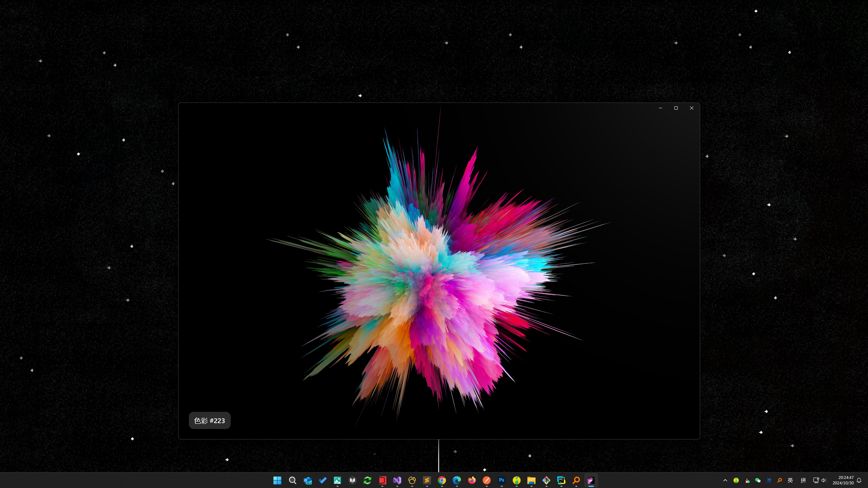Open Photoshop from the taskbar
The width and height of the screenshot is (868, 488).
[501, 480]
